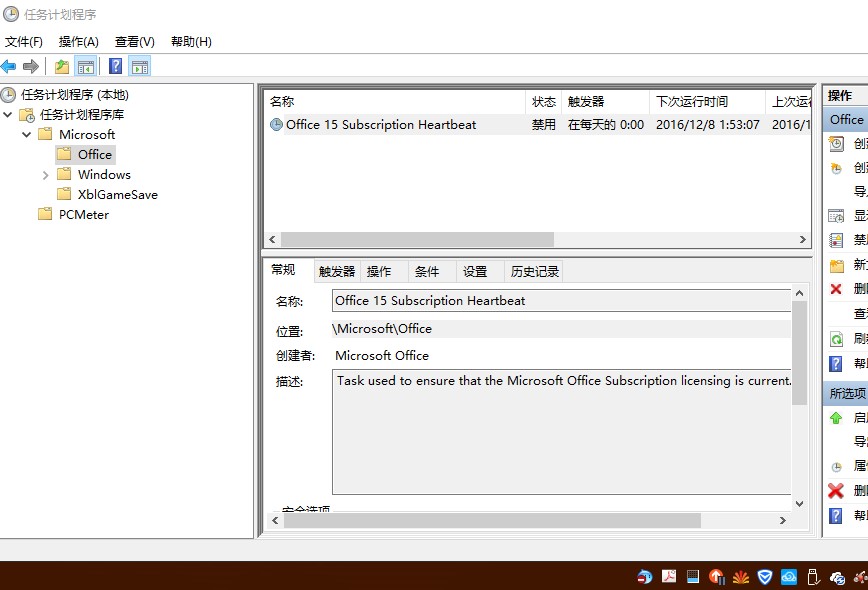Click task list horizontal scrollbar left arrow
868x590 pixels.
coord(272,240)
